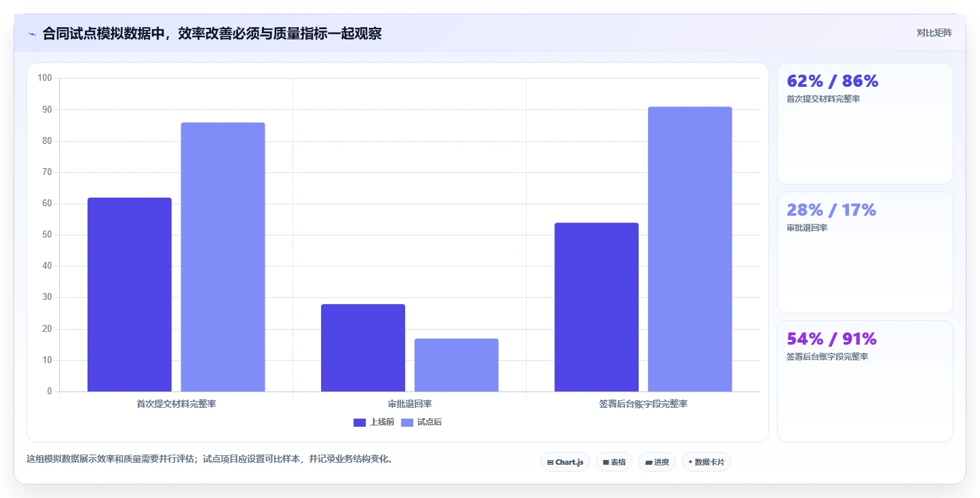Click the 表格 tag
This screenshot has height=498, width=980.
pyautogui.click(x=614, y=462)
